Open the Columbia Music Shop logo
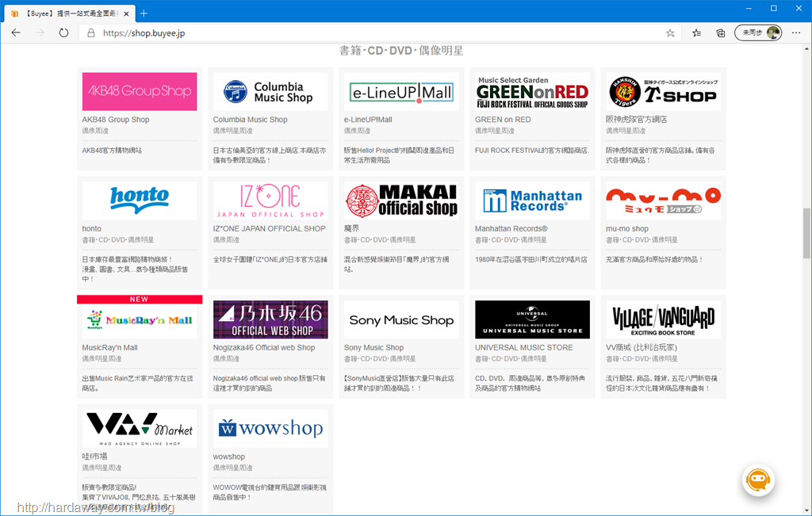 click(x=270, y=91)
